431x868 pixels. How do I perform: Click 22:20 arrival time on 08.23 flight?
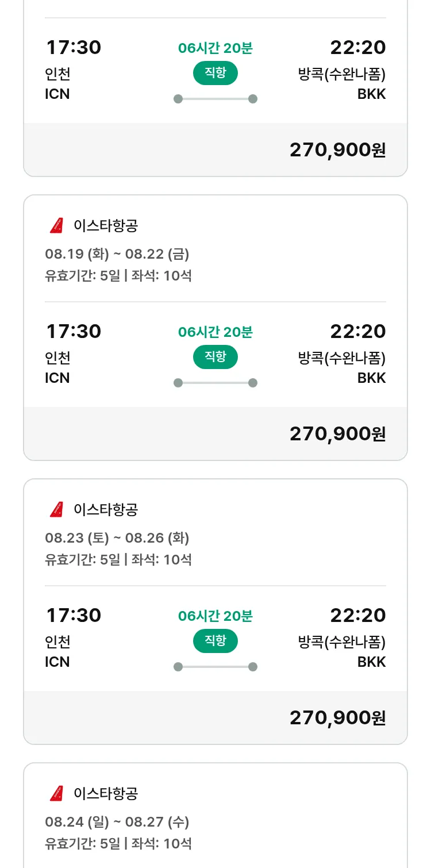coord(357,615)
